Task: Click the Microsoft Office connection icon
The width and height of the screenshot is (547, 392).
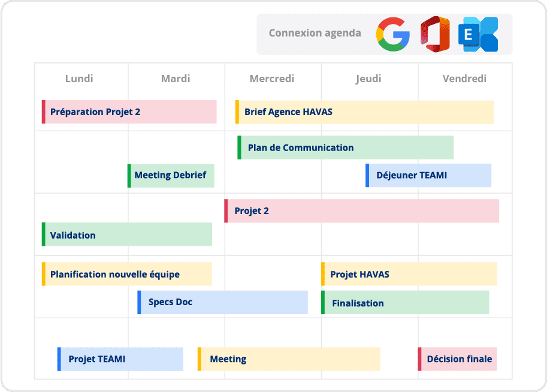Action: pyautogui.click(x=435, y=34)
